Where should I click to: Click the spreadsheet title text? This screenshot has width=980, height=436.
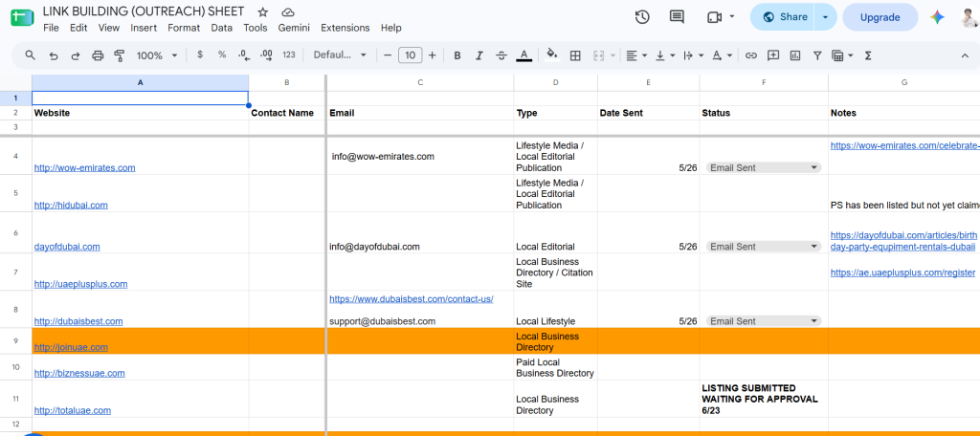(144, 11)
